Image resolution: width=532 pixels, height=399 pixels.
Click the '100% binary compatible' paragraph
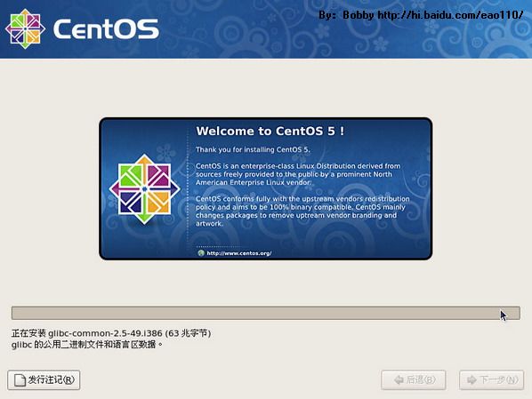click(302, 211)
